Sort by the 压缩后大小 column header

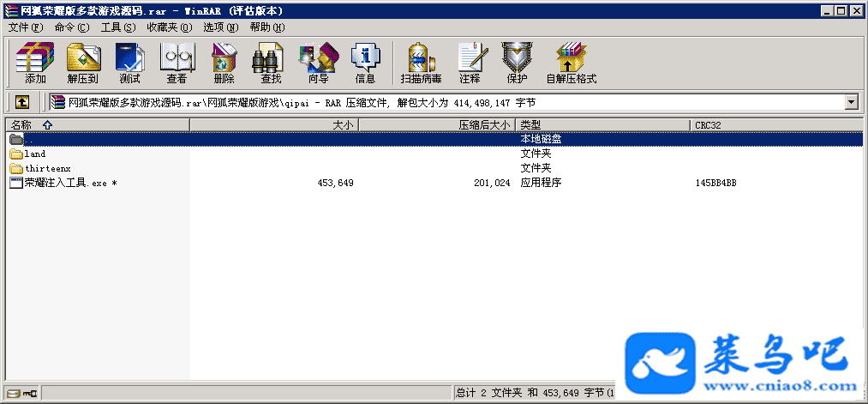click(437, 125)
